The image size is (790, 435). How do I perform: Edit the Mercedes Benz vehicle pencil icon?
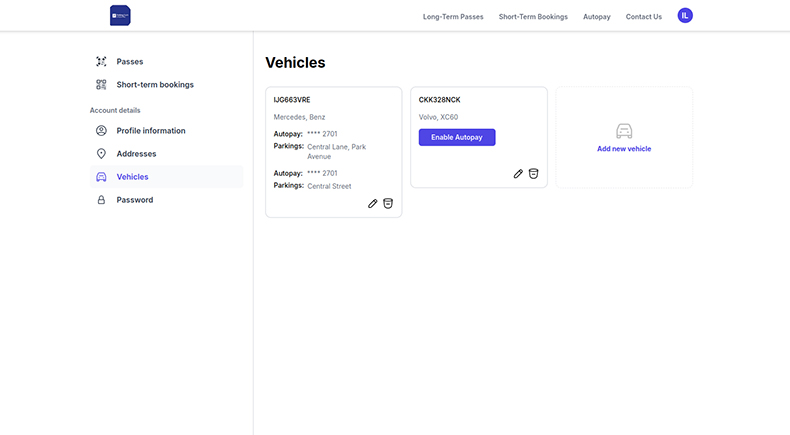pos(373,203)
